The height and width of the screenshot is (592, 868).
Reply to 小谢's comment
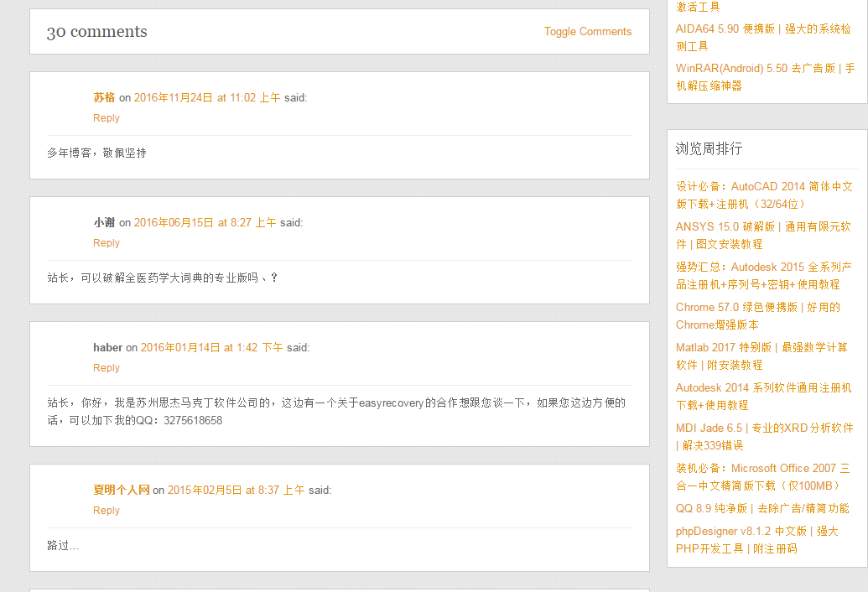107,243
